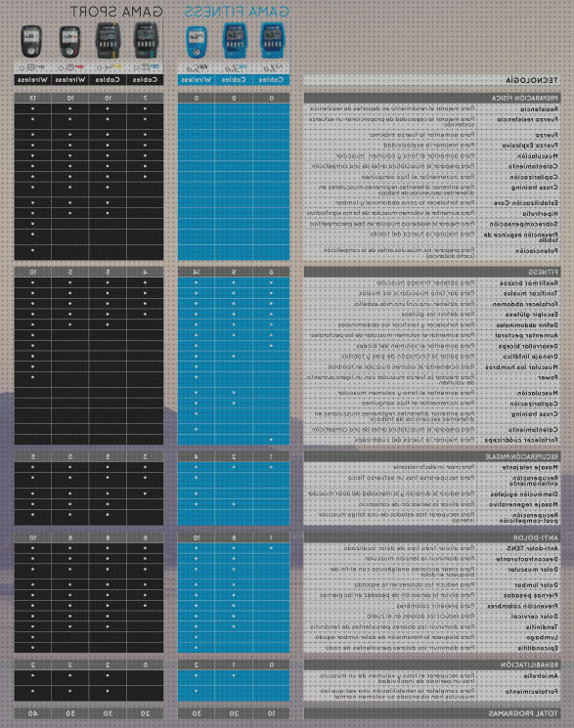Screen dimensions: 574x728
Task: Click 'Cross training' in the Fitness section
Action: [535, 413]
